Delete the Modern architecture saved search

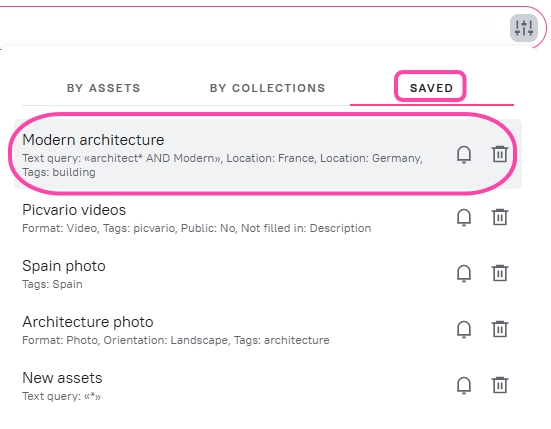(x=500, y=154)
